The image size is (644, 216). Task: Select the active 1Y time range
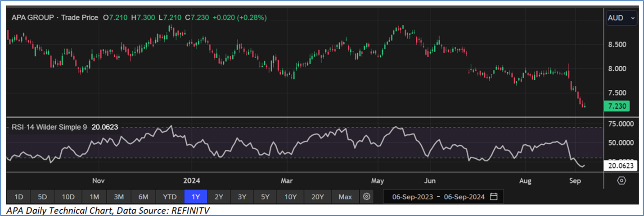coord(196,197)
